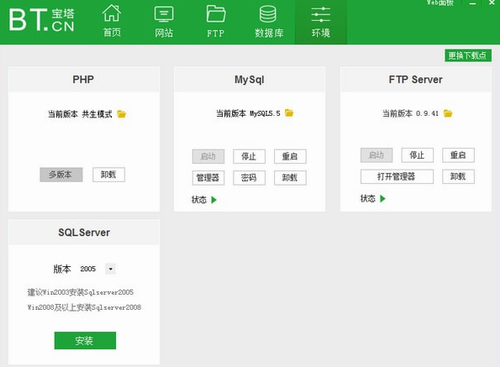Click the green 安装 SQLServer button
Screen dimensions: 500x367
click(x=85, y=340)
